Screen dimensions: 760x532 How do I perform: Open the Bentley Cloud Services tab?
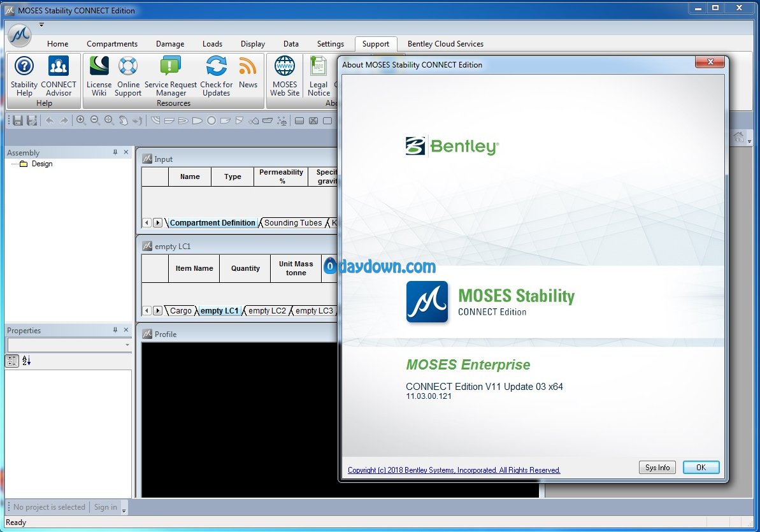[445, 44]
